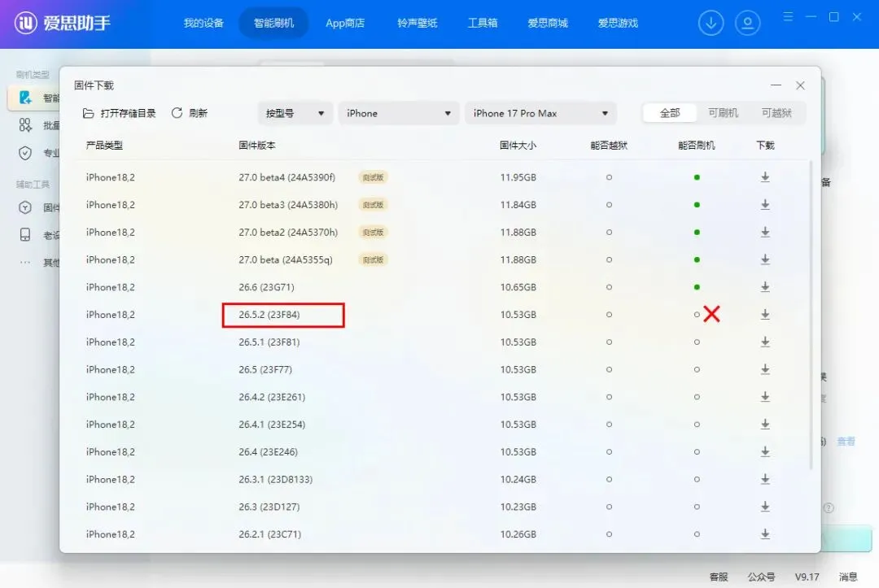Click the help question mark icon at right edge
This screenshot has width=879, height=588.
click(x=828, y=508)
